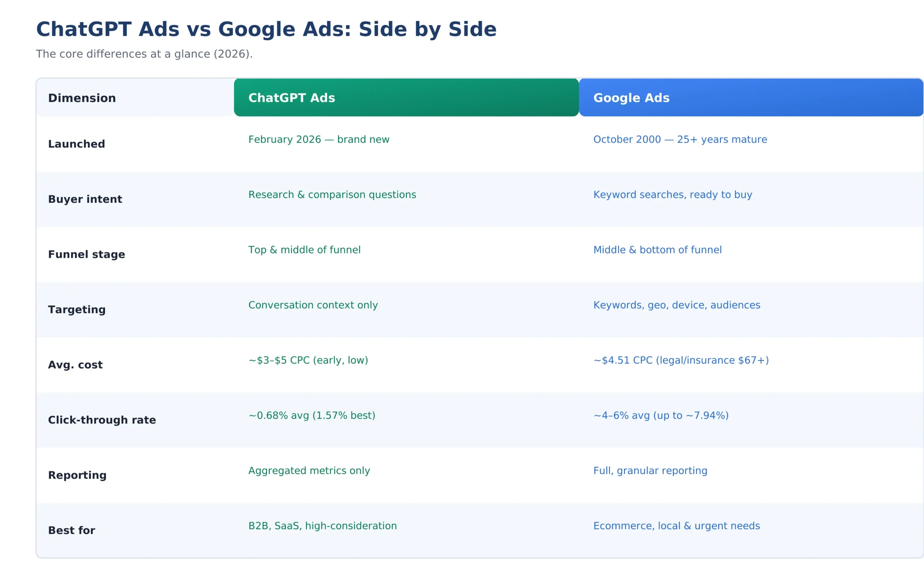Viewport: 924px width, 588px height.
Task: Click the 'Targeting' row label
Action: click(x=77, y=310)
